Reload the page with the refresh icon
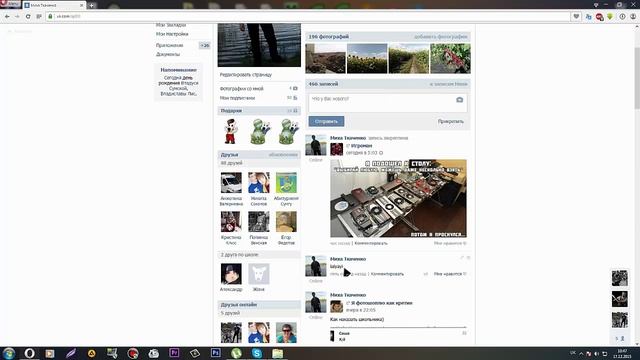The height and width of the screenshot is (360, 640). [28, 17]
